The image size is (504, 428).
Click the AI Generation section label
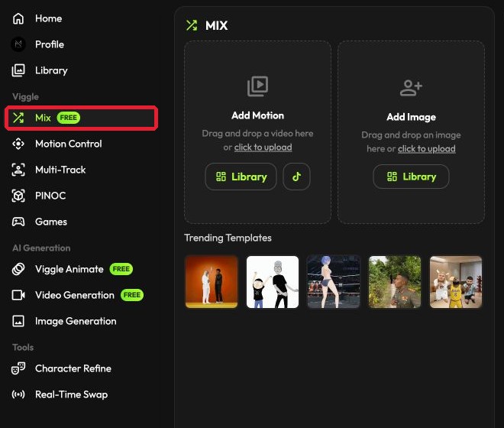[41, 248]
